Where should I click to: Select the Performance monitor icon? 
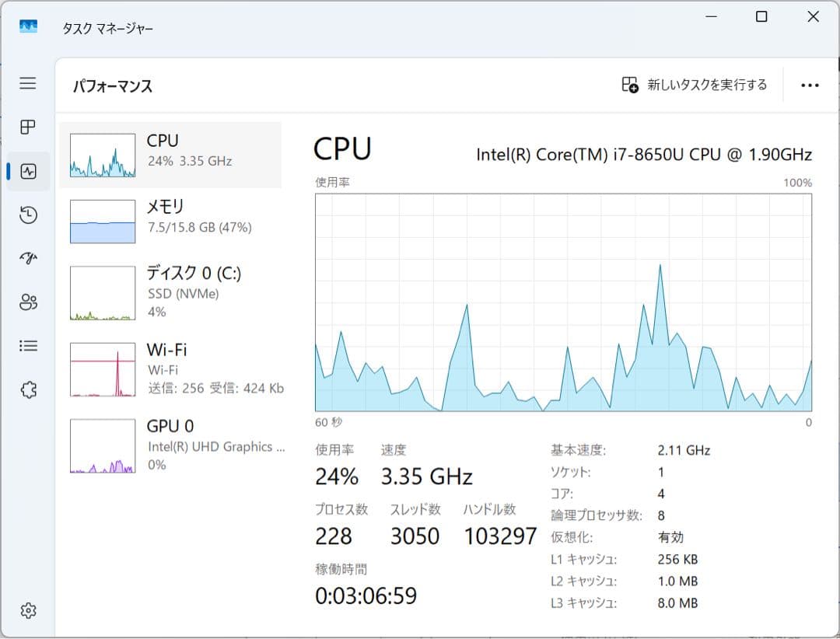pyautogui.click(x=28, y=171)
